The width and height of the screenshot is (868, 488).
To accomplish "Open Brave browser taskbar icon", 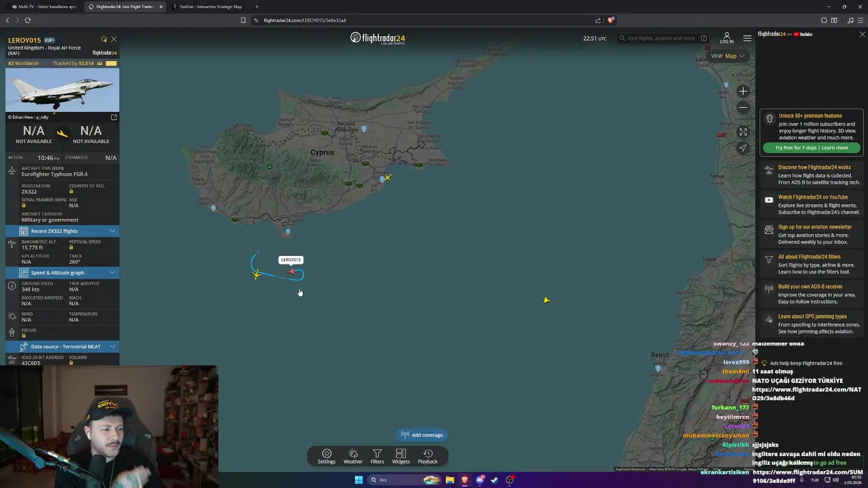I will 465,480.
